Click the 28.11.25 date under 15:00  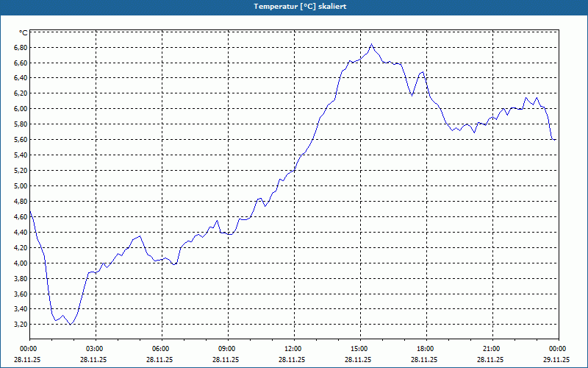click(358, 359)
